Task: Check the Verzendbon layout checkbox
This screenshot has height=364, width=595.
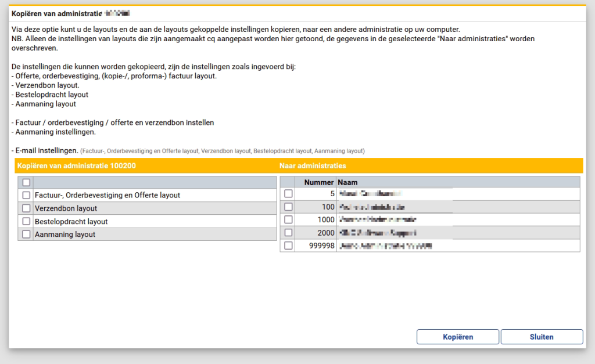Action: [26, 208]
